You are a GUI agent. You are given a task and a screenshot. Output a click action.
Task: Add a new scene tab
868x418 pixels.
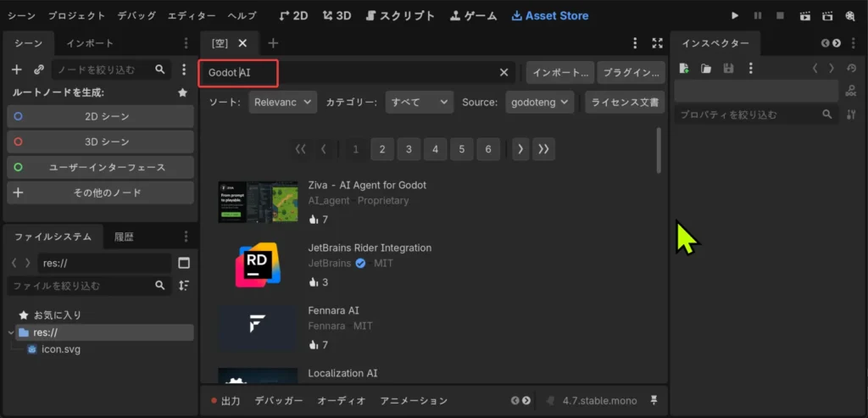pyautogui.click(x=273, y=43)
